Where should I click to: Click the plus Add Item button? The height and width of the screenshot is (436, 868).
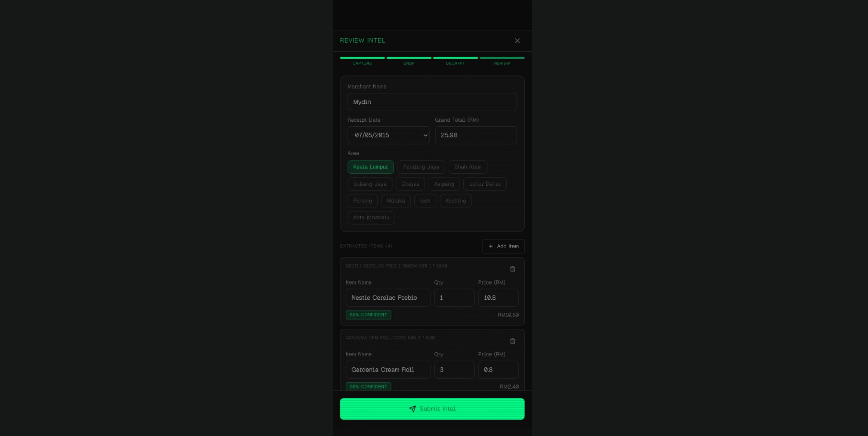pyautogui.click(x=503, y=246)
